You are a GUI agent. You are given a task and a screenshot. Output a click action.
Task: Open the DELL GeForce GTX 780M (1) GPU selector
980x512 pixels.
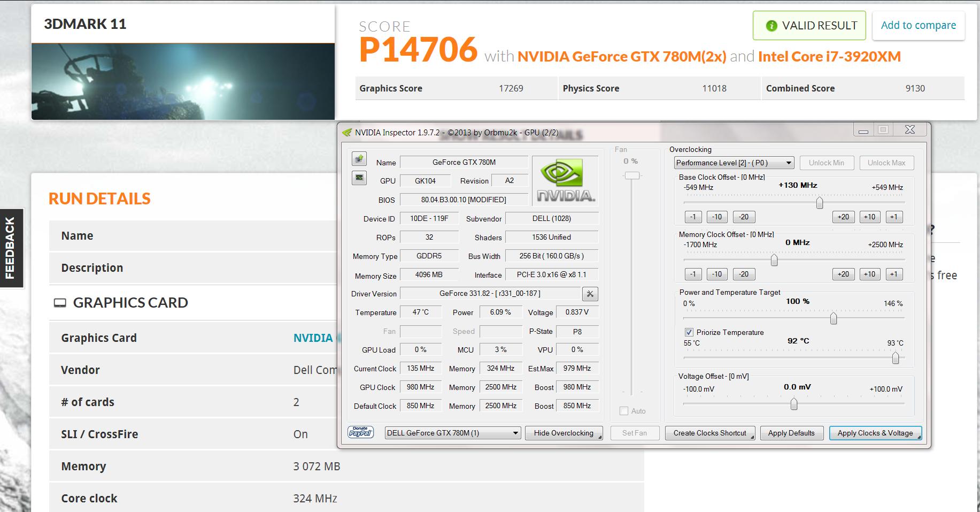(453, 433)
